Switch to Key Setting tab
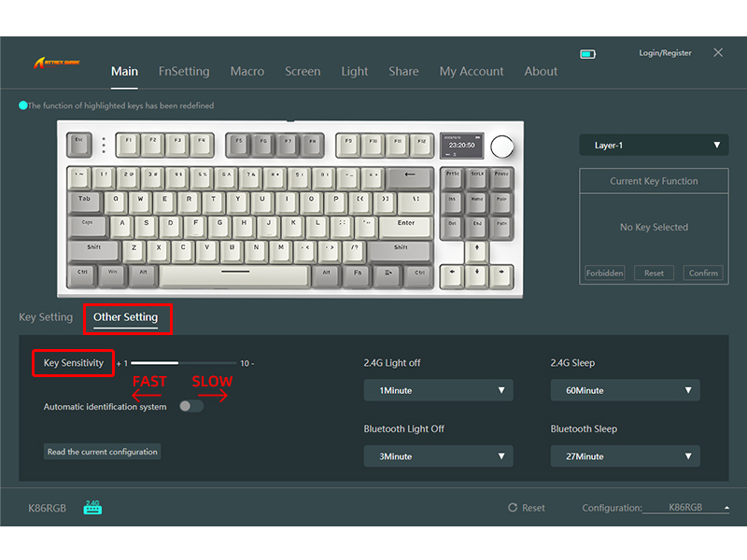This screenshot has width=747, height=560. [46, 317]
